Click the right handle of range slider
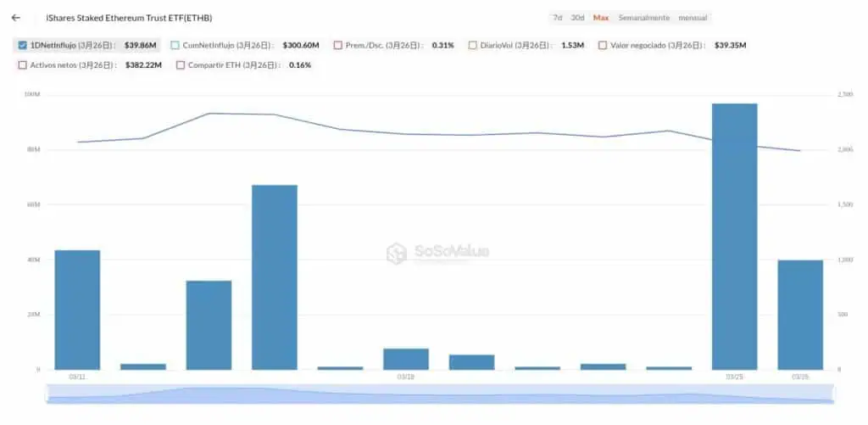 (x=833, y=394)
